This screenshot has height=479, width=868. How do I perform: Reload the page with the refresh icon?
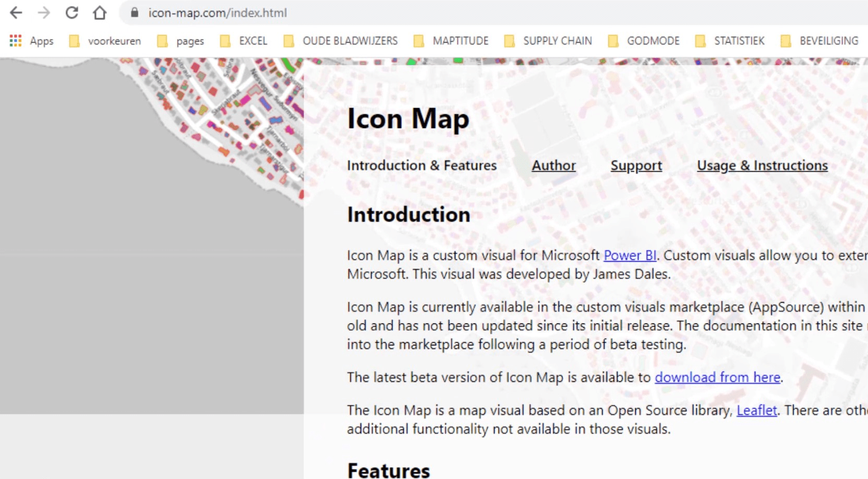pyautogui.click(x=72, y=12)
